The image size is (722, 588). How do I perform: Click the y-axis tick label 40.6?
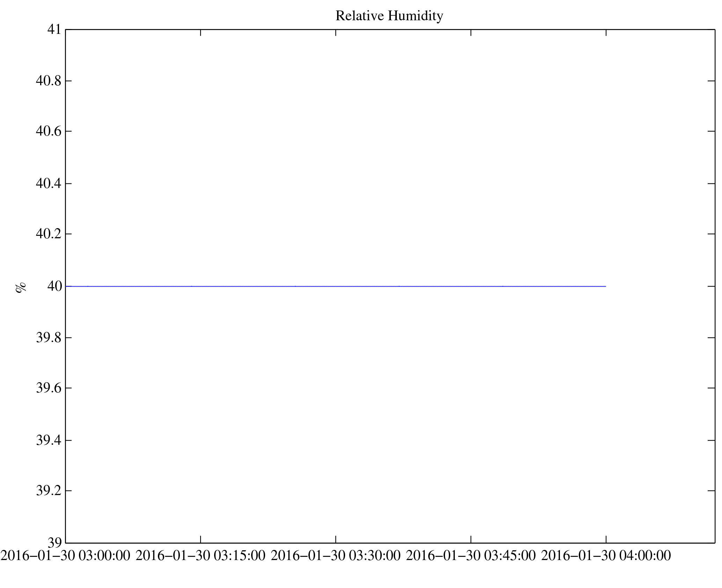pos(49,131)
